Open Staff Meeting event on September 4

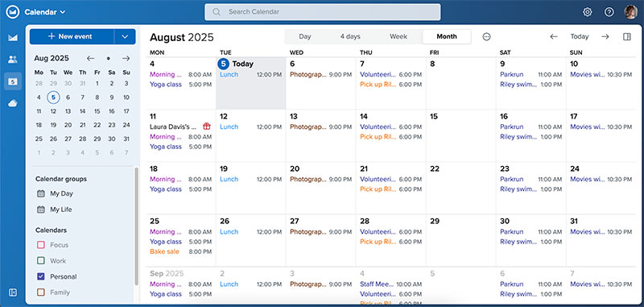pyautogui.click(x=390, y=284)
